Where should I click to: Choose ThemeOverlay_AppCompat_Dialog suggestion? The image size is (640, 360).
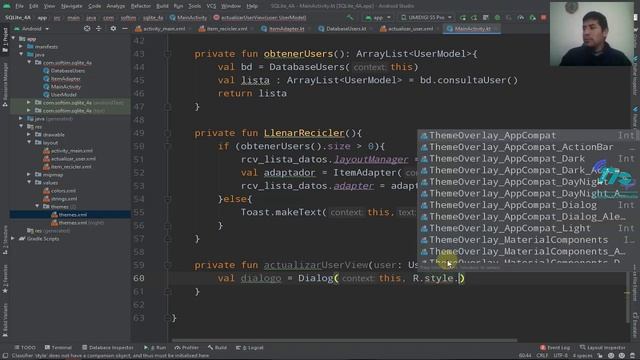[527, 205]
